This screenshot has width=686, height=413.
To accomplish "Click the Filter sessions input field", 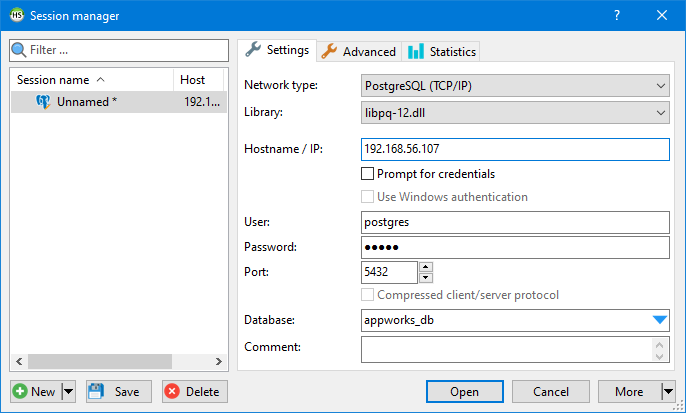I will pos(119,50).
